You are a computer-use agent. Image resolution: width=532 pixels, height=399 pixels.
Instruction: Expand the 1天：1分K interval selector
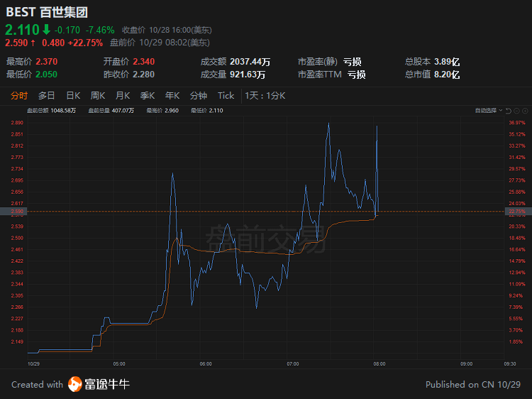(265, 96)
